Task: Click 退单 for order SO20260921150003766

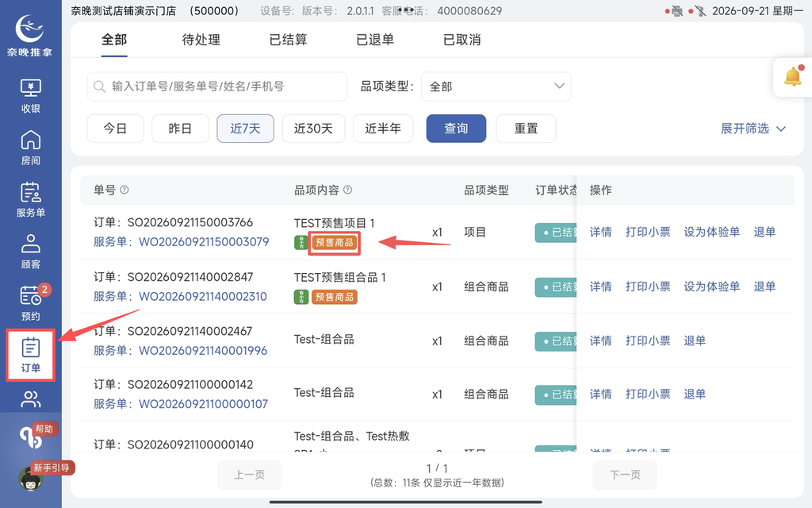Action: point(764,233)
